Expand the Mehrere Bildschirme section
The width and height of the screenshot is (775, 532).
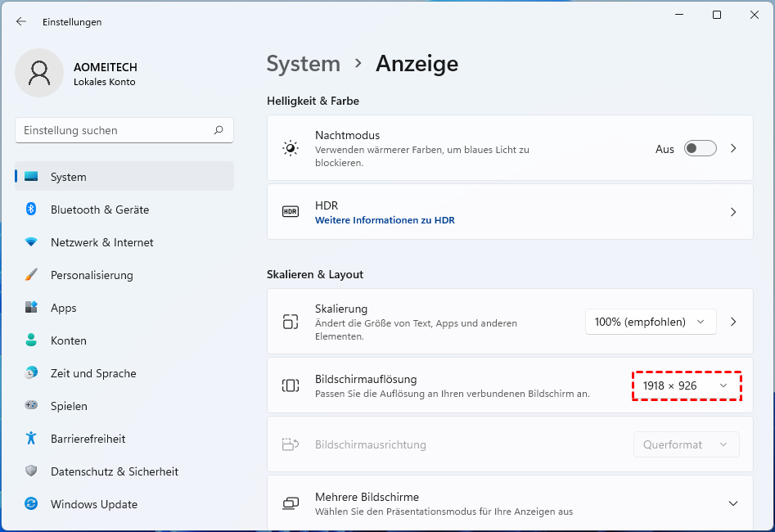pyautogui.click(x=733, y=503)
